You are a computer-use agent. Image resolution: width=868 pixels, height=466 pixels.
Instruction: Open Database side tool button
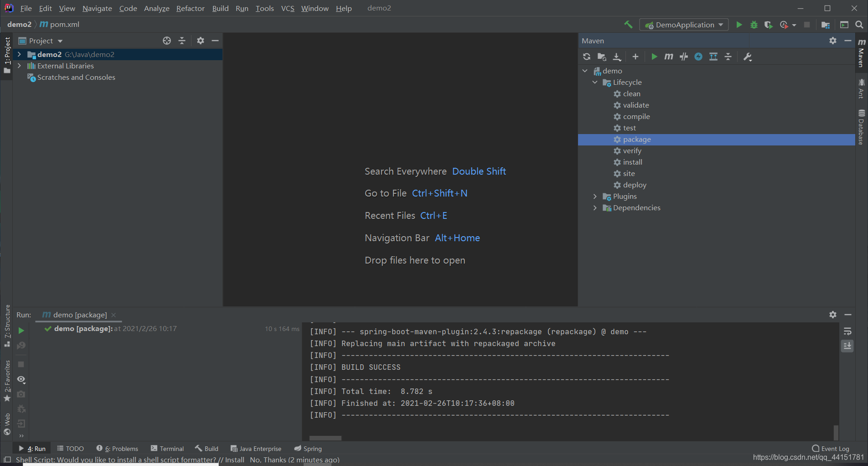coord(861,127)
